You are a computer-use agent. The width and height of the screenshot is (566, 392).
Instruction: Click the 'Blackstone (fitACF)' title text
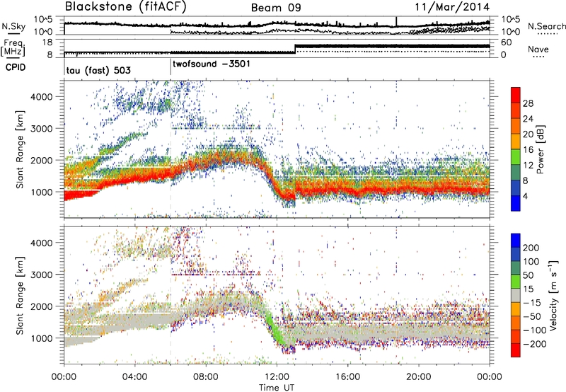click(125, 7)
